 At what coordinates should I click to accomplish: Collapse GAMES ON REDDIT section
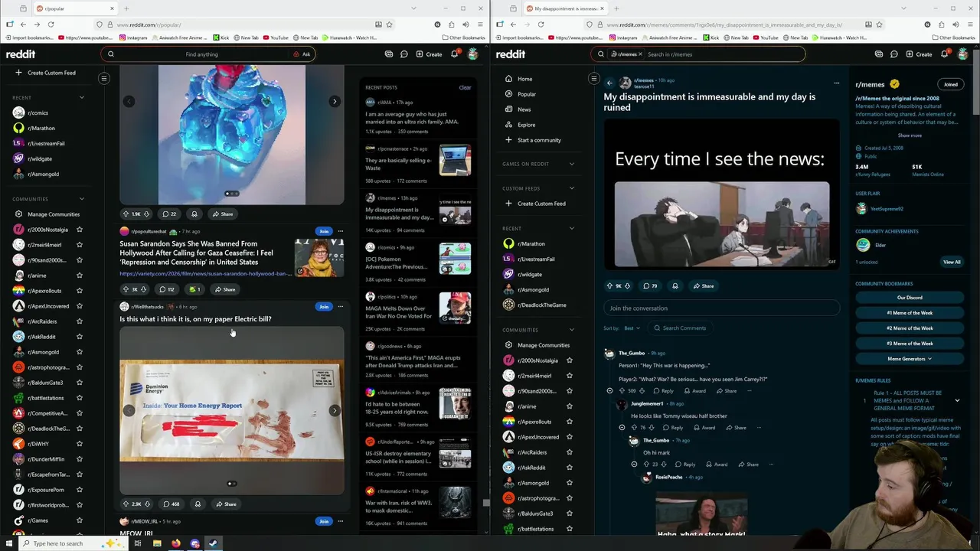tap(571, 164)
